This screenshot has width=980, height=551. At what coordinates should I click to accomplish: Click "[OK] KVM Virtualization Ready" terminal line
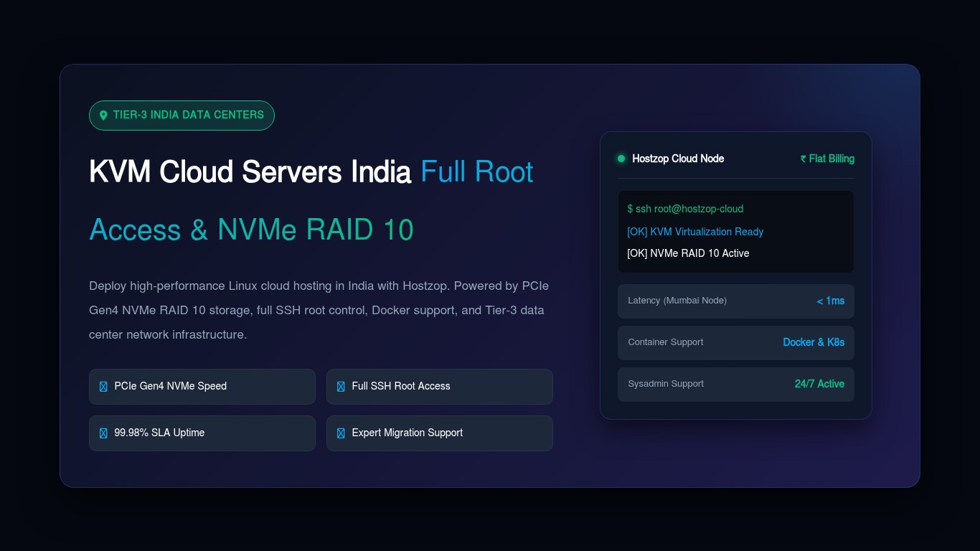(x=695, y=232)
